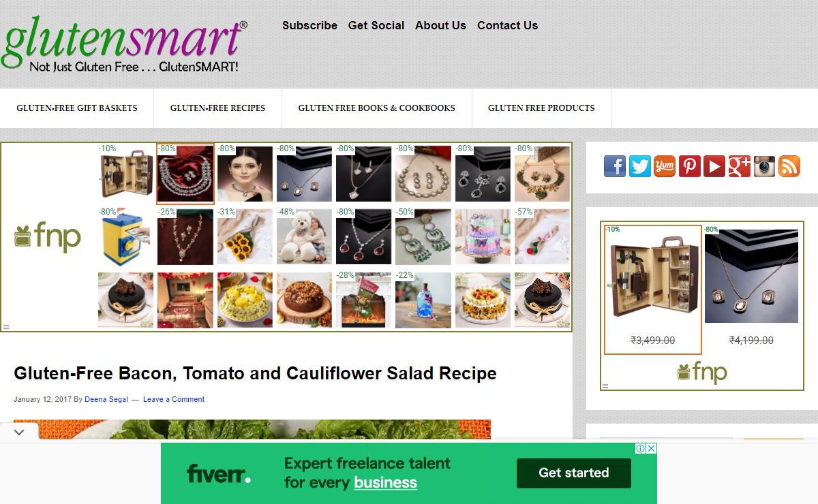
Task: Open author Deena Segal link
Action: 106,399
